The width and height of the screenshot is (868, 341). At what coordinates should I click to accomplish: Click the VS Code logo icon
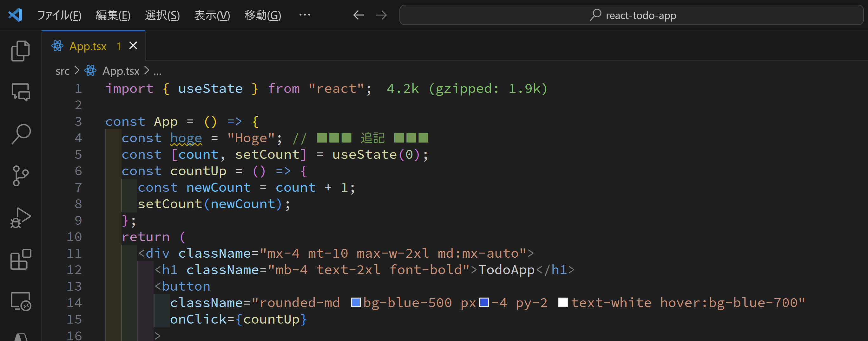click(16, 15)
